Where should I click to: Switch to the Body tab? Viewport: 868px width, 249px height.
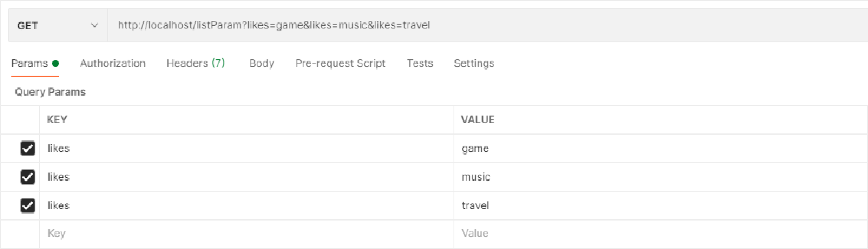262,63
